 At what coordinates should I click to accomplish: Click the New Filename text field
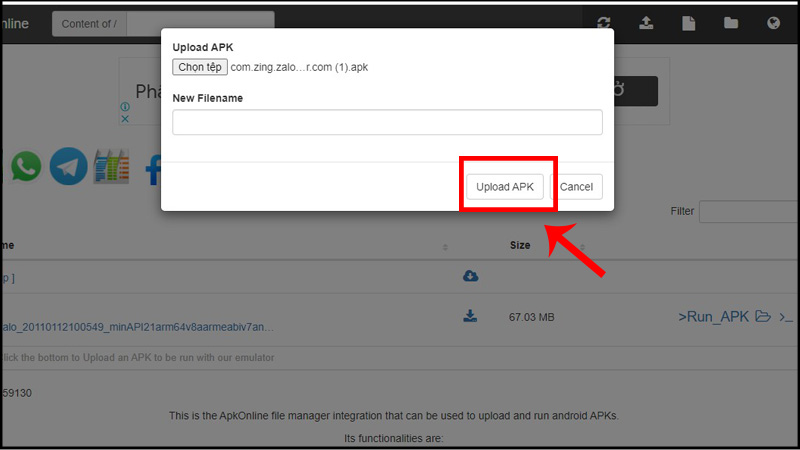387,122
